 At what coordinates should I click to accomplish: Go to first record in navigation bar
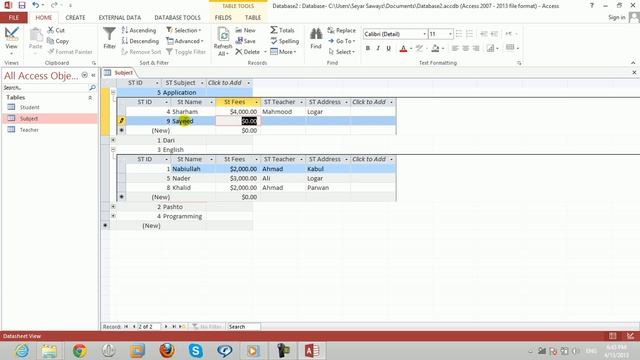pos(126,327)
